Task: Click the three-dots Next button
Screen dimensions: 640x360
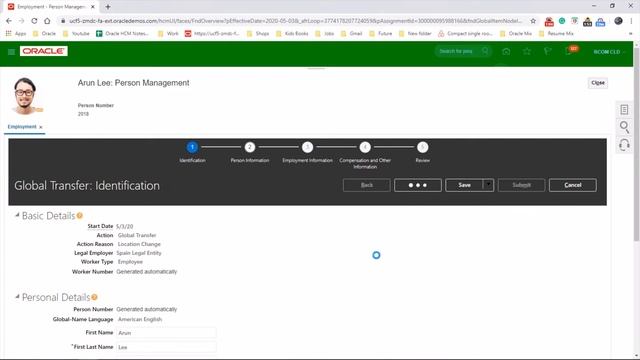Action: [418, 185]
